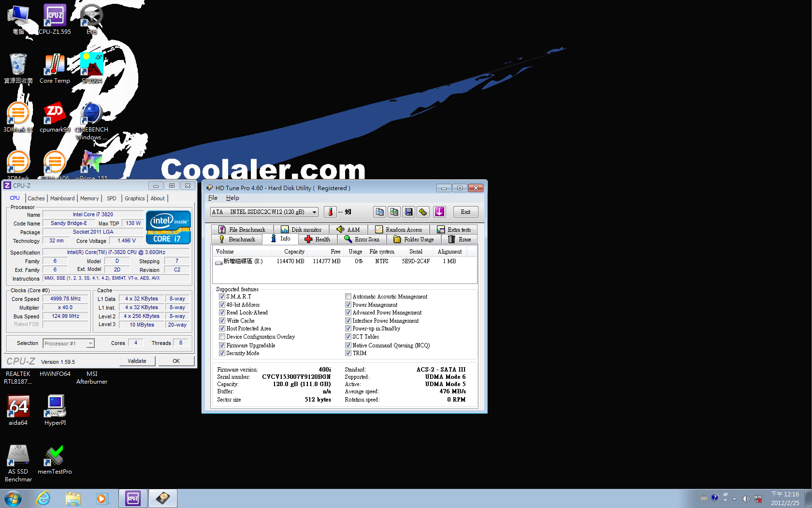Click the OK button in CPU-Z

click(176, 361)
